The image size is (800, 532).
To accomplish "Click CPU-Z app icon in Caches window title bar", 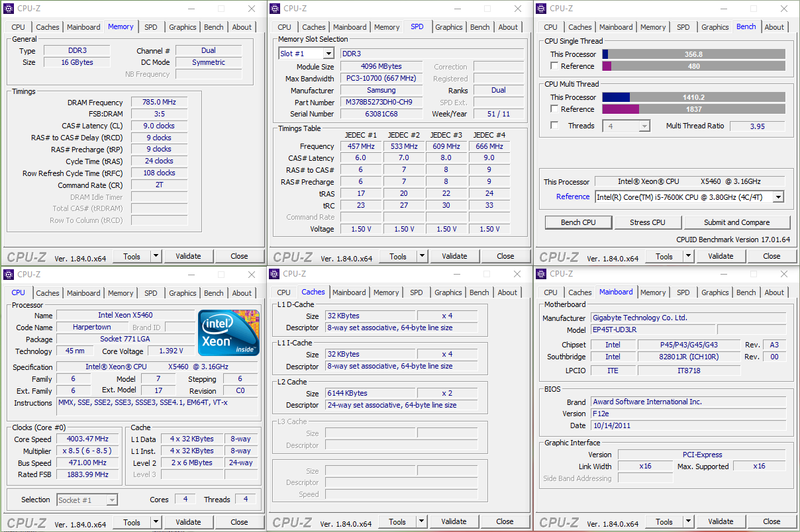I will tap(275, 274).
